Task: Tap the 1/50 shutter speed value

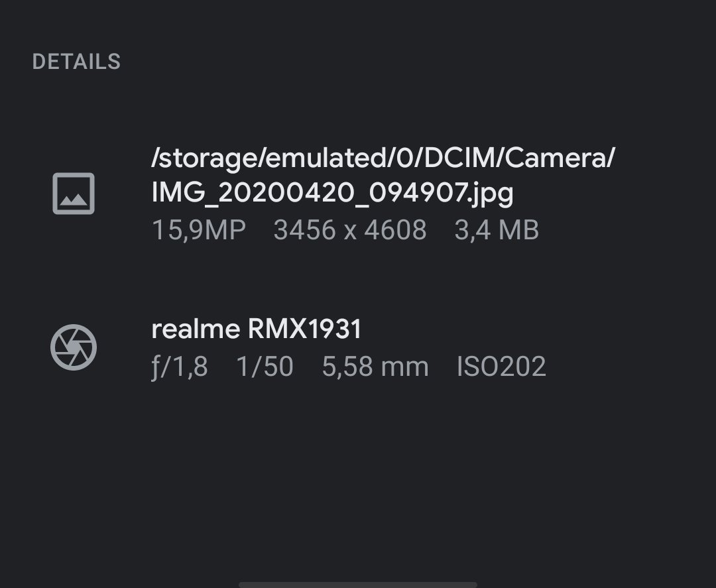Action: click(265, 367)
